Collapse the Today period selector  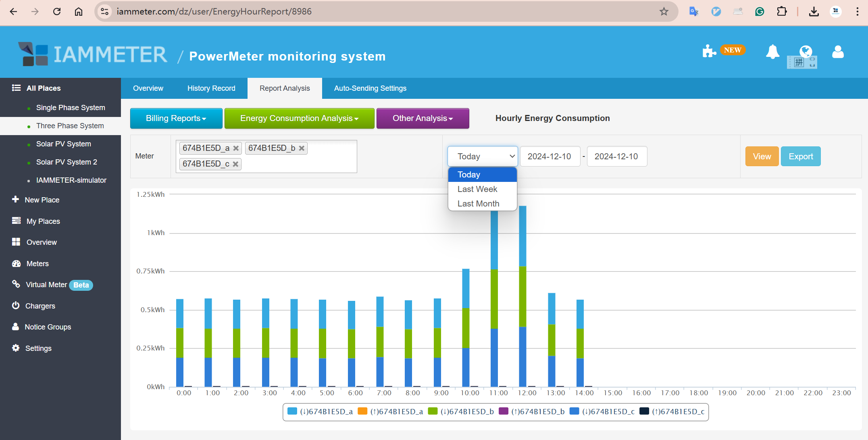[483, 156]
